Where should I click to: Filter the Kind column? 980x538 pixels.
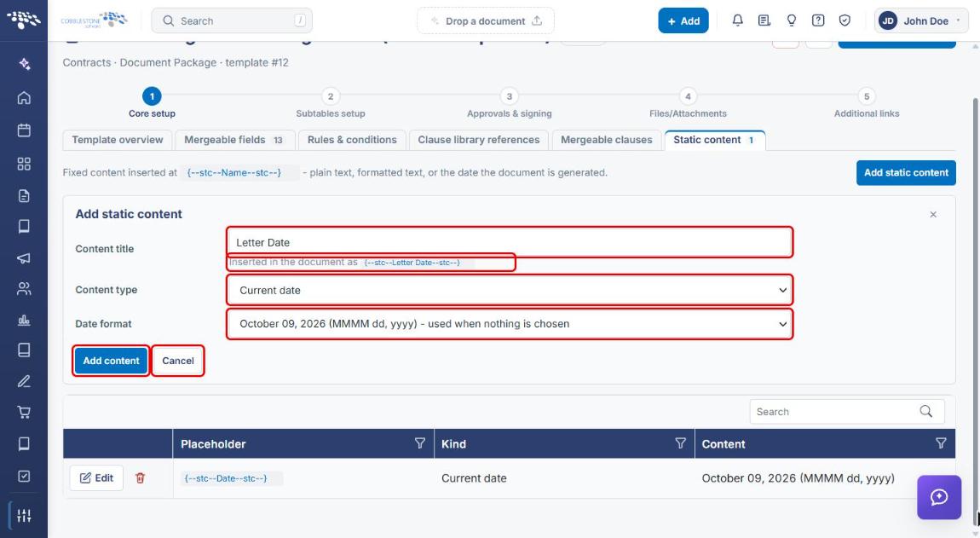point(681,443)
